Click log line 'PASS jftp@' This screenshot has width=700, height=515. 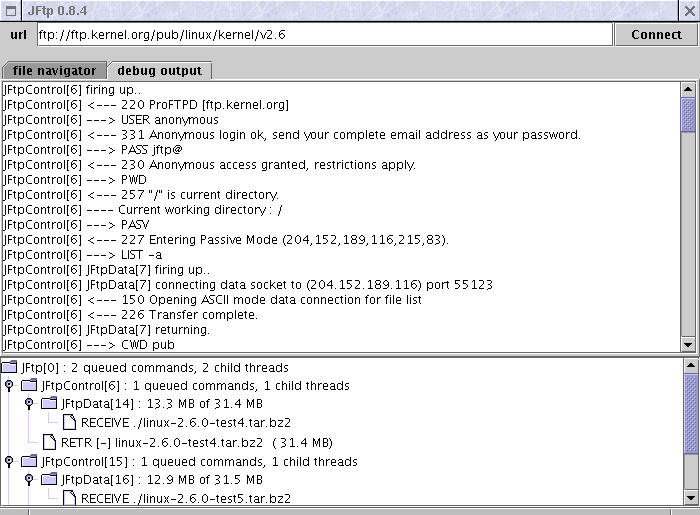pos(93,150)
